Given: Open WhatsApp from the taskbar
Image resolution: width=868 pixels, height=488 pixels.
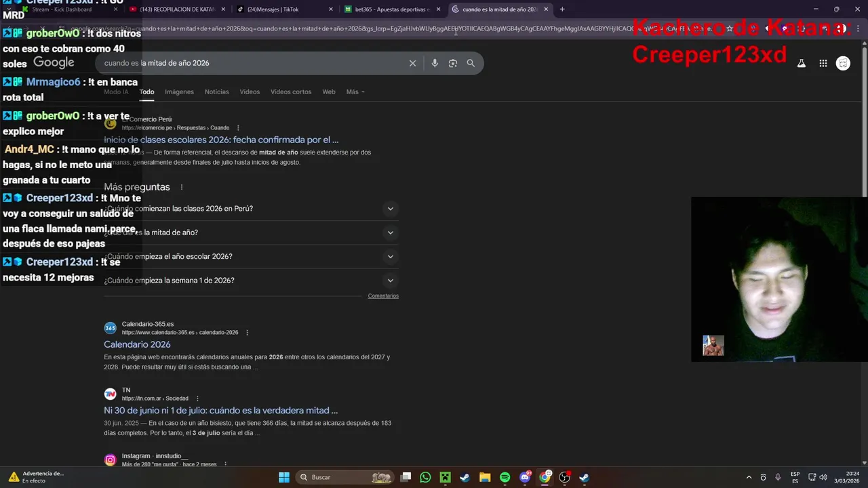Looking at the screenshot, I should 425,477.
